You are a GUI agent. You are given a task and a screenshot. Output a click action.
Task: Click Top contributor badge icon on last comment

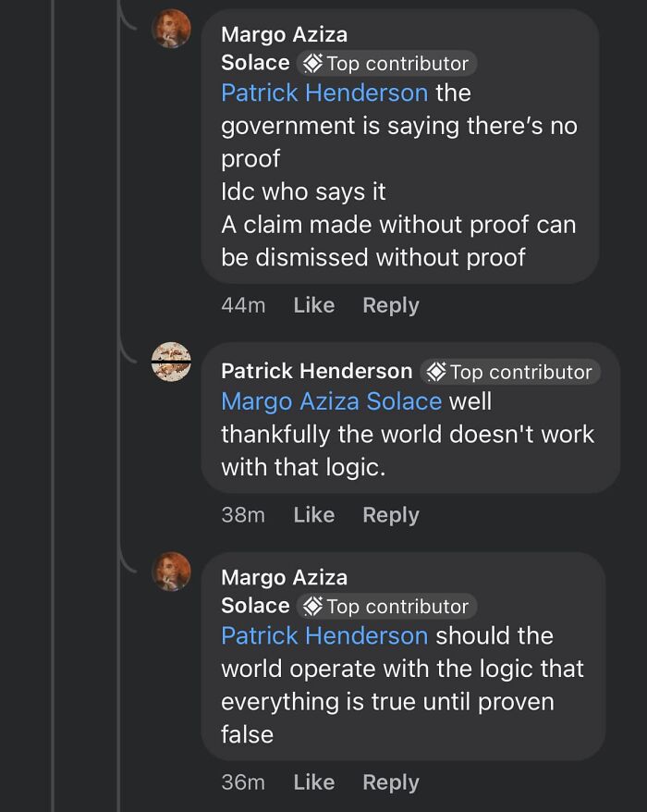[312, 606]
